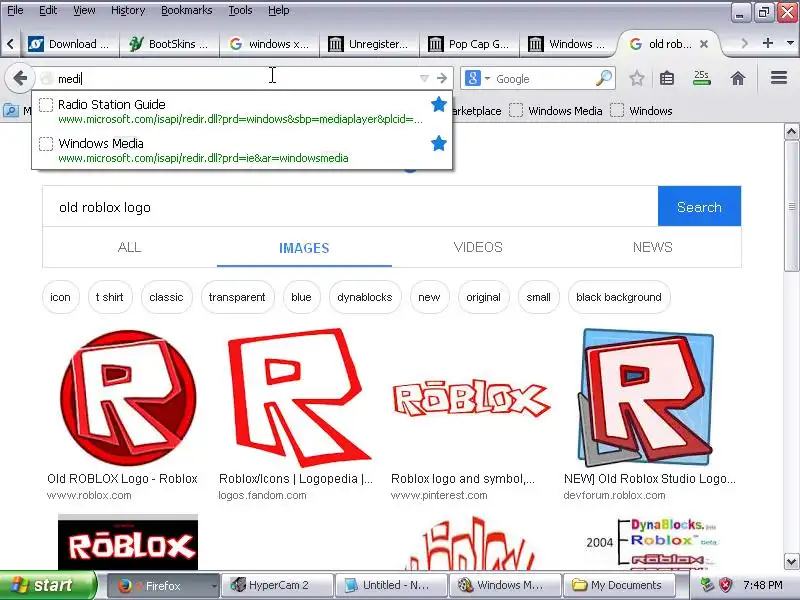The height and width of the screenshot is (600, 800).
Task: Open Roblox/Icons Logopedia R thumbnail
Action: click(x=299, y=398)
